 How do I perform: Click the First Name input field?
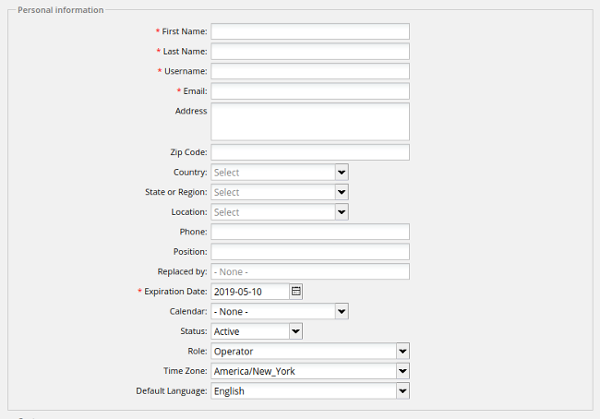point(310,32)
